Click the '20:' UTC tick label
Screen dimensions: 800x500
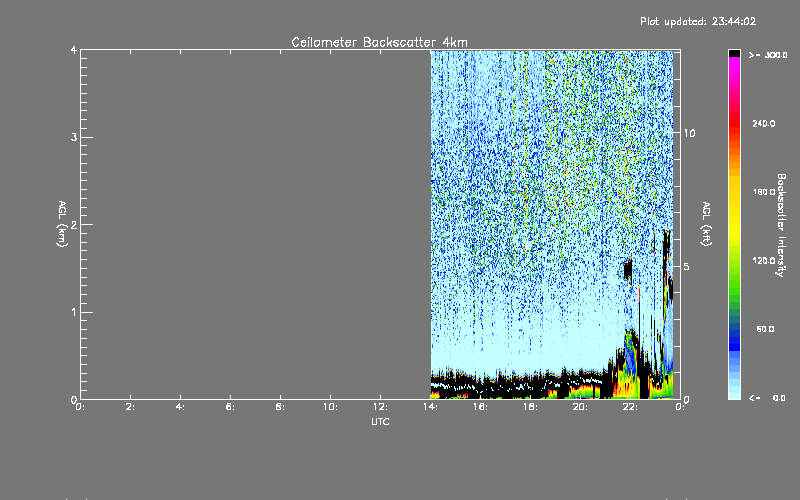[580, 407]
